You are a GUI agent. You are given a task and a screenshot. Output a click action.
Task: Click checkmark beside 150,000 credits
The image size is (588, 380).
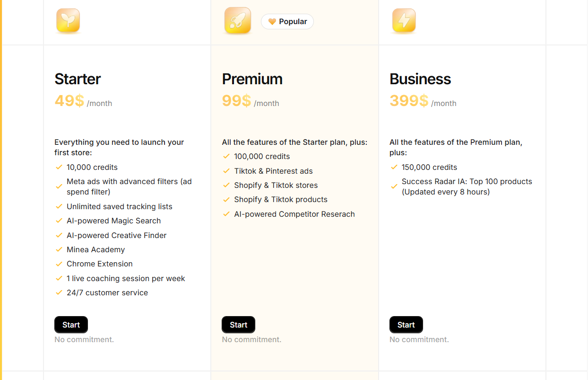(x=394, y=167)
